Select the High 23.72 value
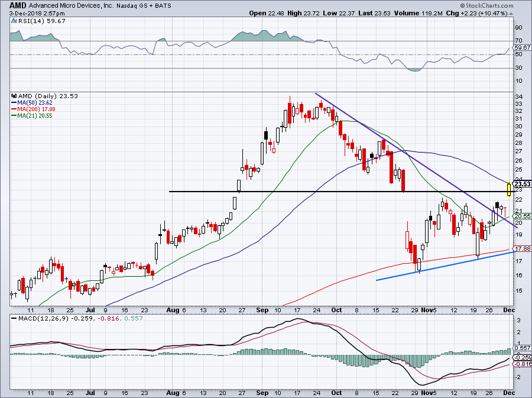Image resolution: width=532 pixels, height=398 pixels. pos(303,13)
